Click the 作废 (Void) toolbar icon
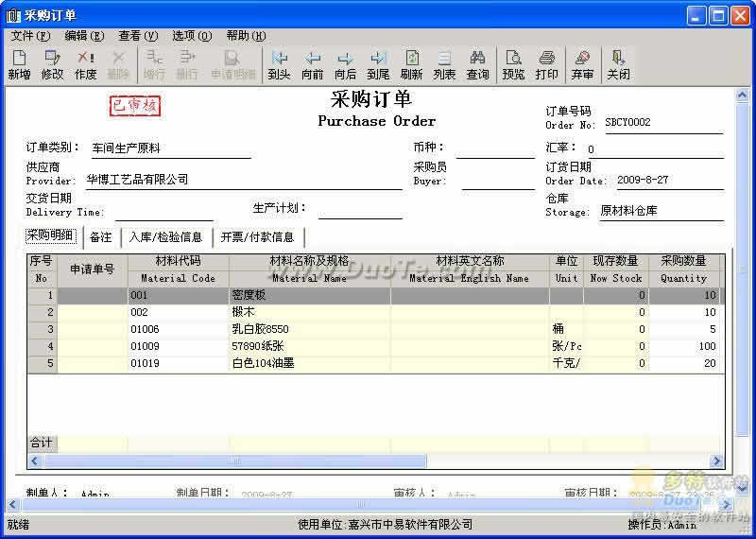The image size is (756, 539). (85, 65)
